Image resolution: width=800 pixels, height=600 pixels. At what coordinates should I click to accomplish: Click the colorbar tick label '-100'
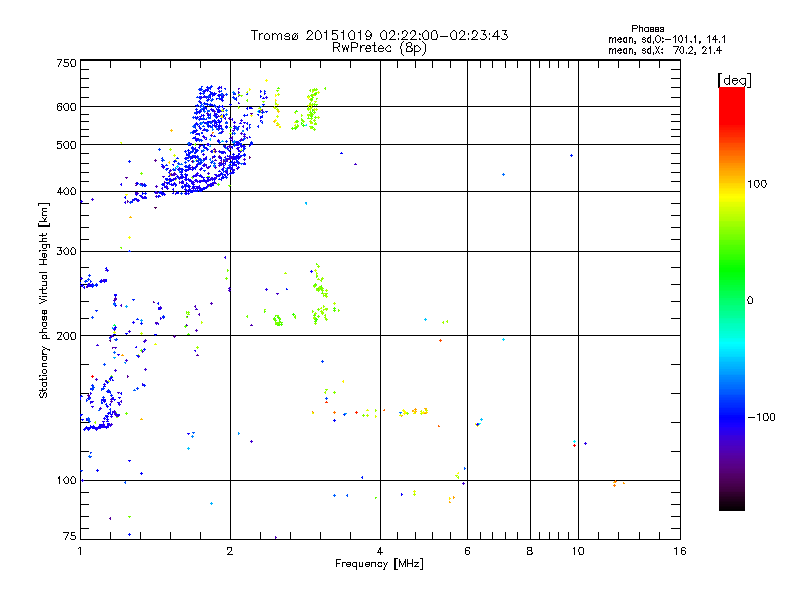[761, 417]
